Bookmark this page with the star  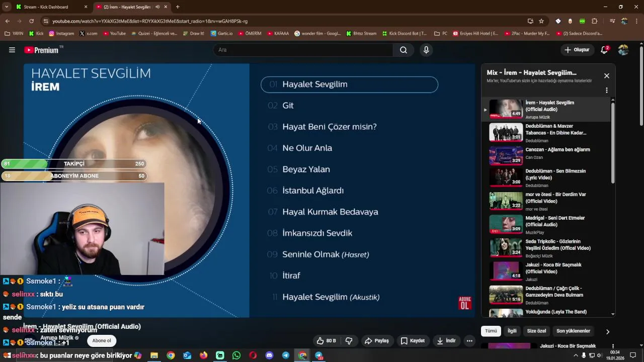coord(541,21)
